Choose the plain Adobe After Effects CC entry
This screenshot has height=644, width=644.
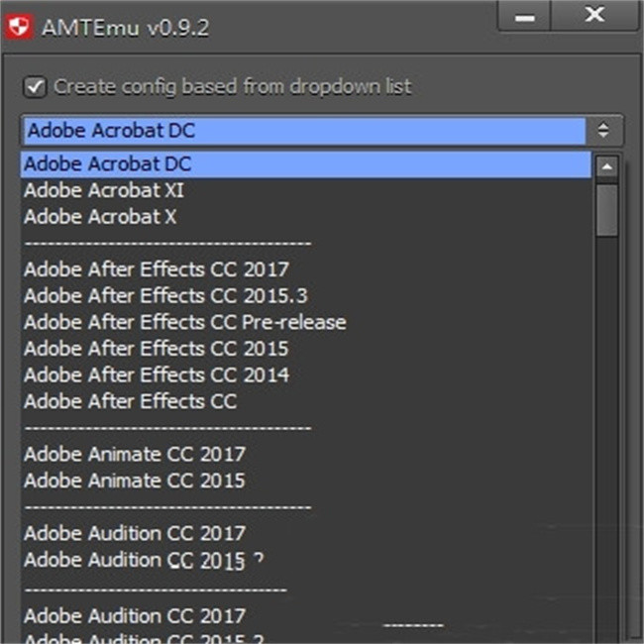pos(130,401)
